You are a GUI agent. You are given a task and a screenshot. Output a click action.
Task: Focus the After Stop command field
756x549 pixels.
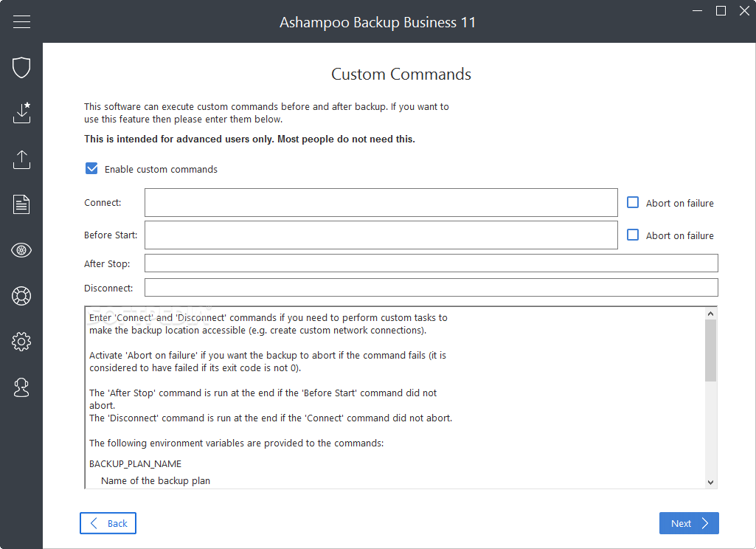431,263
